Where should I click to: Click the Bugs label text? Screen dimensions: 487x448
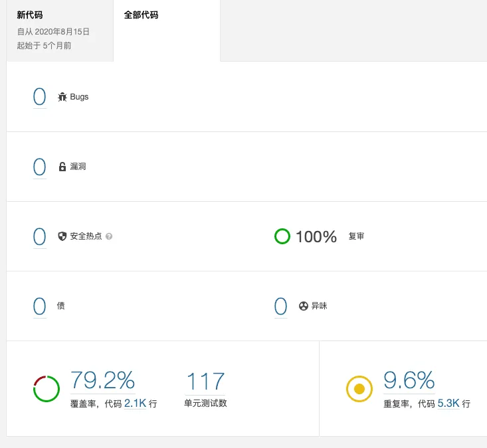point(79,97)
